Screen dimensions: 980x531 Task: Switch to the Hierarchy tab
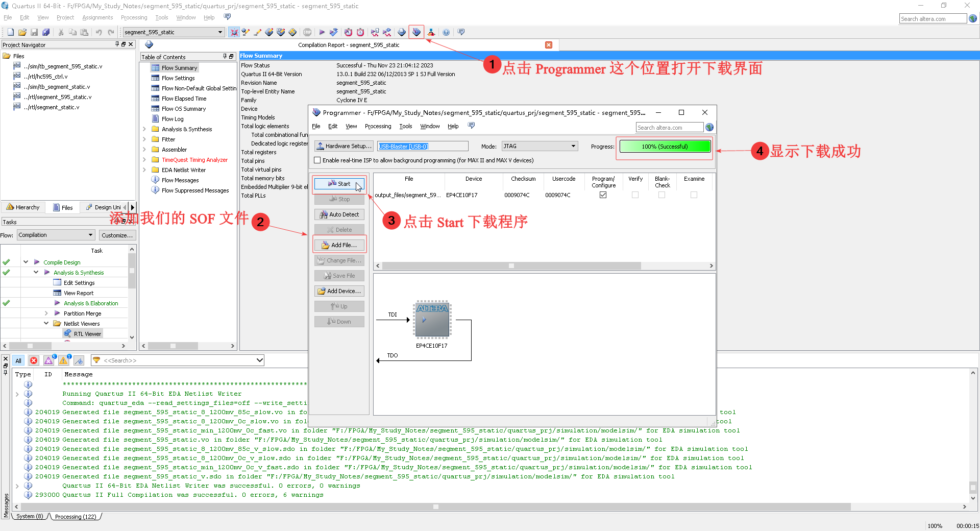[x=23, y=207]
